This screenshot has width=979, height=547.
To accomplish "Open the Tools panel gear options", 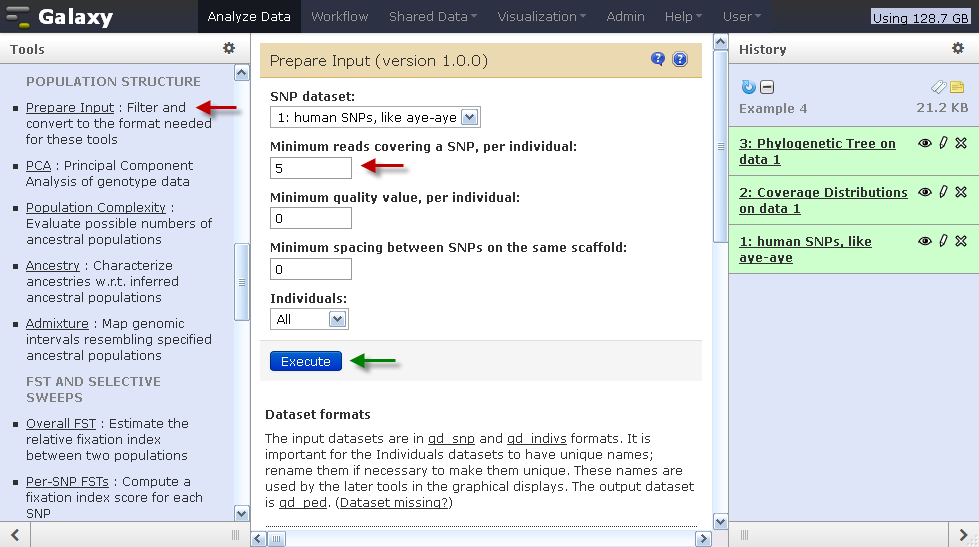I will tap(229, 48).
